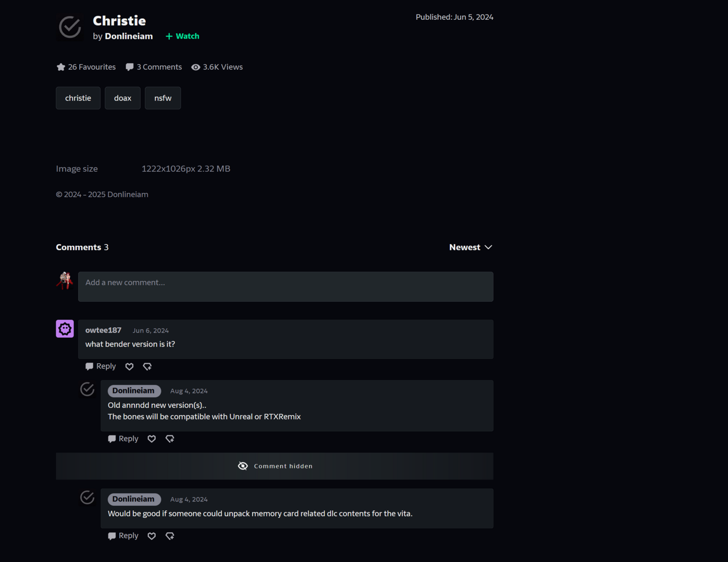
Task: Reply to owtee187's bender version comment
Action: pyautogui.click(x=101, y=366)
